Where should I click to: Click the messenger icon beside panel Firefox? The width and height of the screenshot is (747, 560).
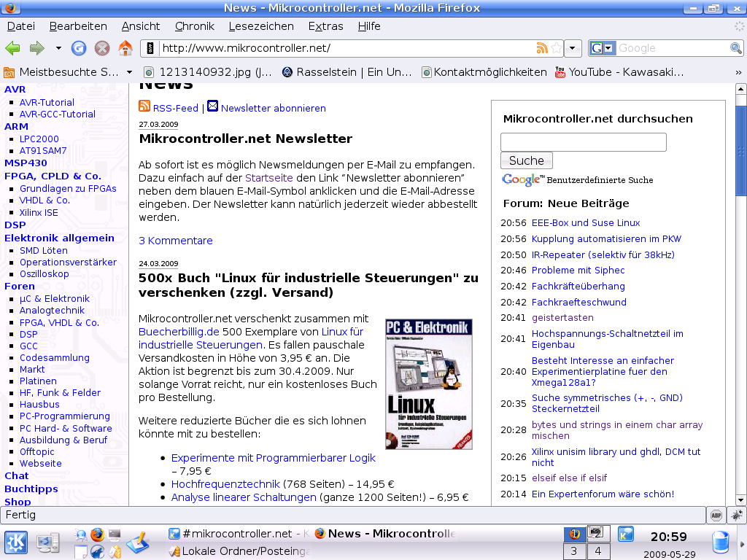click(x=81, y=534)
